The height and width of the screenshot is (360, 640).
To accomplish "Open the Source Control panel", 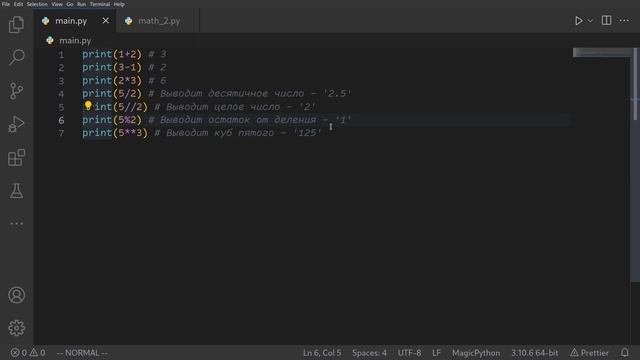I will click(16, 91).
